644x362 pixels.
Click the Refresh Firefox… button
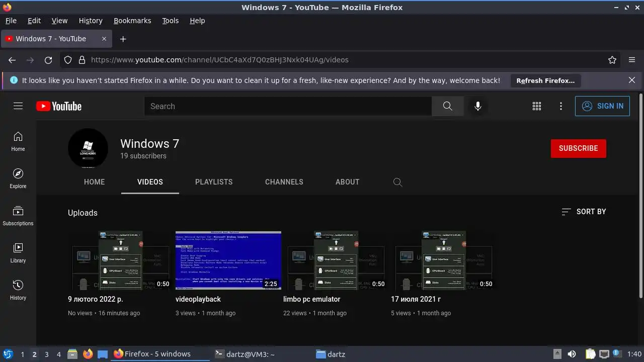point(545,80)
